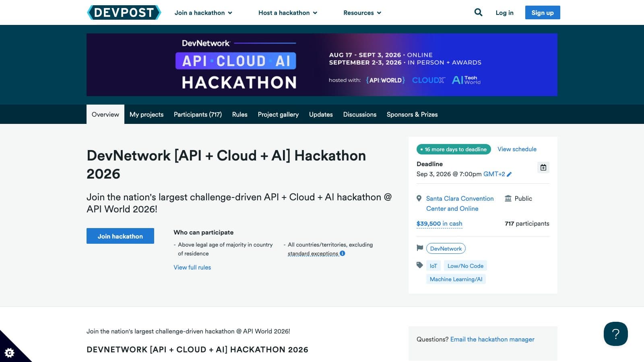The width and height of the screenshot is (644, 362).
Task: Go to Sponsors & Prizes tab
Action: [x=412, y=114]
